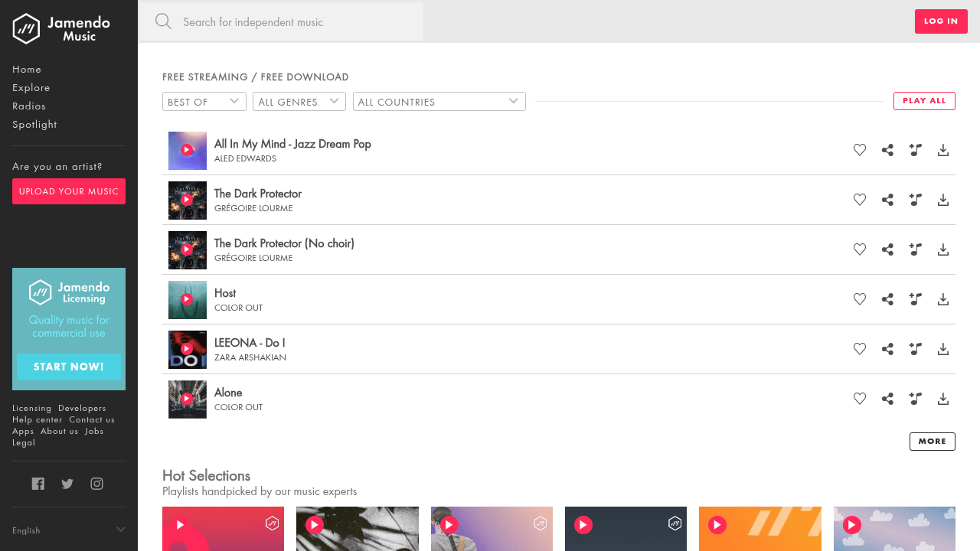Click UPLOAD YOUR MUSIC button
The height and width of the screenshot is (551, 980).
pos(69,191)
